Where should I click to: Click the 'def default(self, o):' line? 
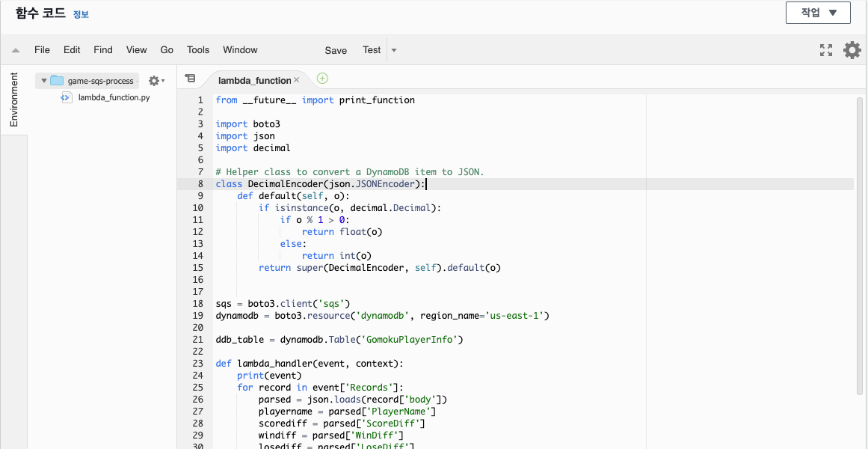pos(294,196)
